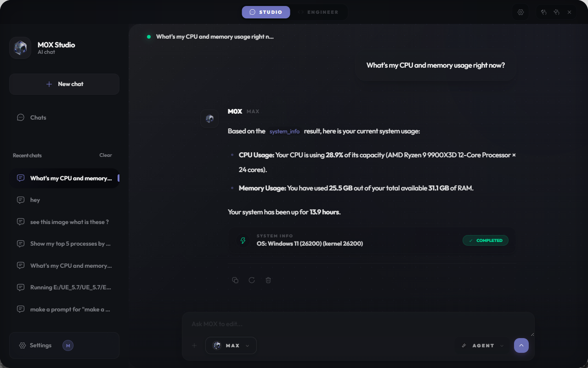The image size is (588, 368).
Task: Select the Studio tab
Action: 266,12
